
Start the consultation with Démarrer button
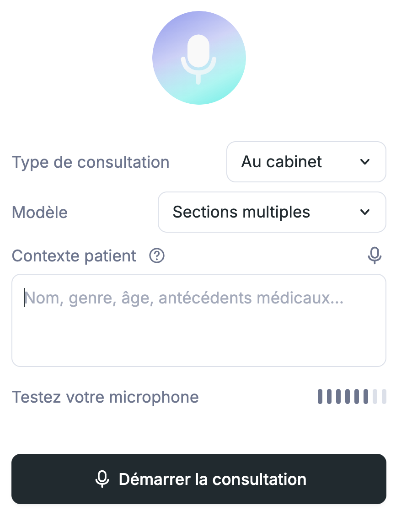tap(199, 479)
